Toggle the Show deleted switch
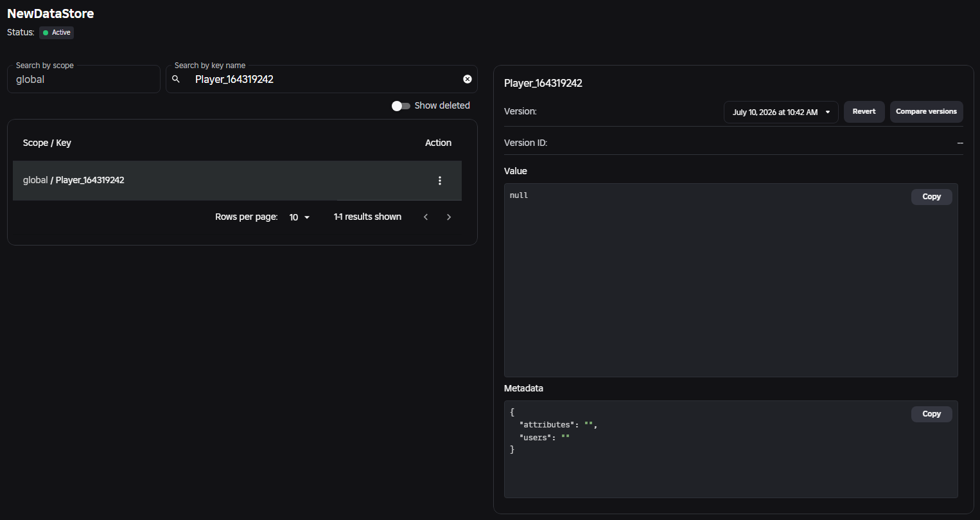Screen dimensions: 980x520 [401, 106]
